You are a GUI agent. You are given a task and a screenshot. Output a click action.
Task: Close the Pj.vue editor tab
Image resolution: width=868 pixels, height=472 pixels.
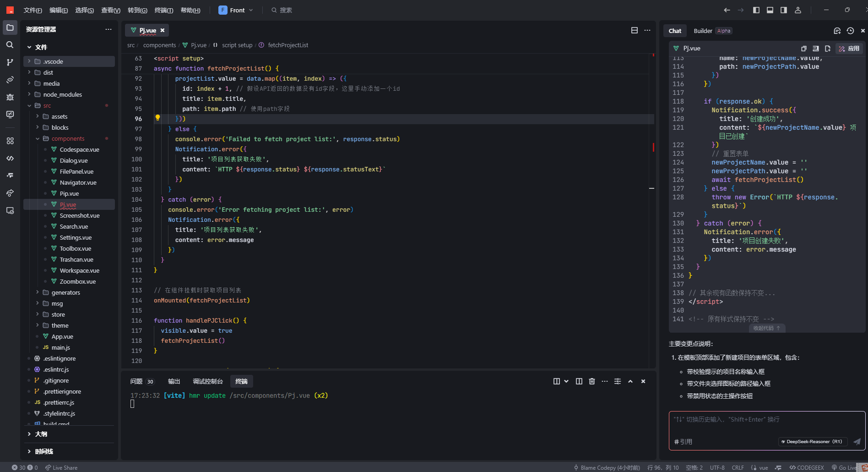point(163,30)
